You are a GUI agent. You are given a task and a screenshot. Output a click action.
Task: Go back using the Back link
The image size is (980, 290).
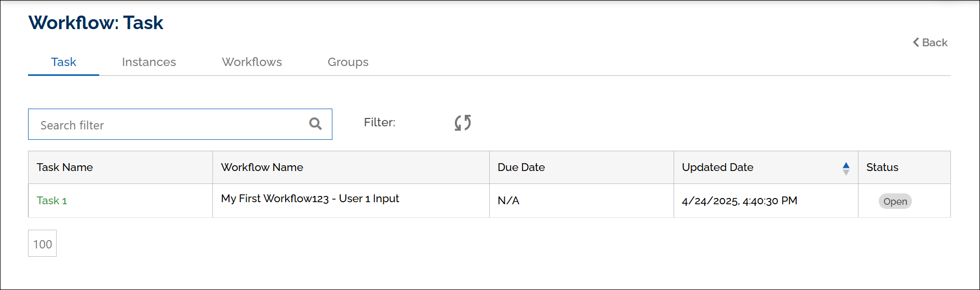pyautogui.click(x=930, y=43)
